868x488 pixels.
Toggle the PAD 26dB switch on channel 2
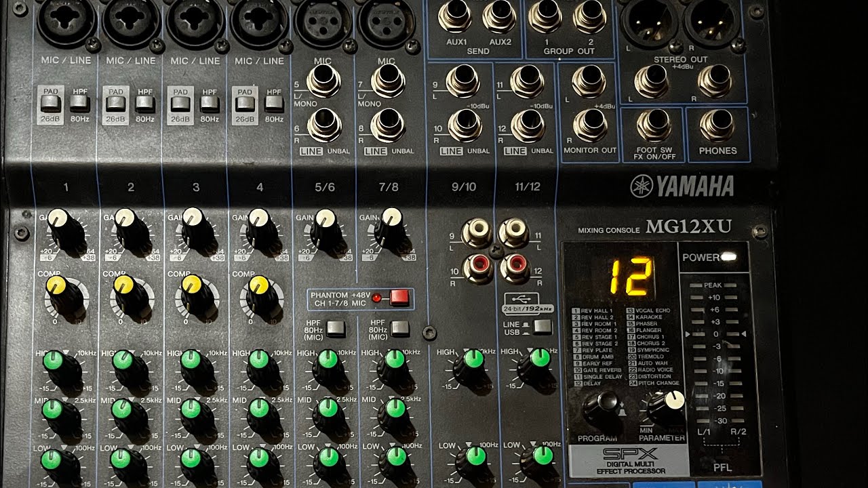click(115, 104)
